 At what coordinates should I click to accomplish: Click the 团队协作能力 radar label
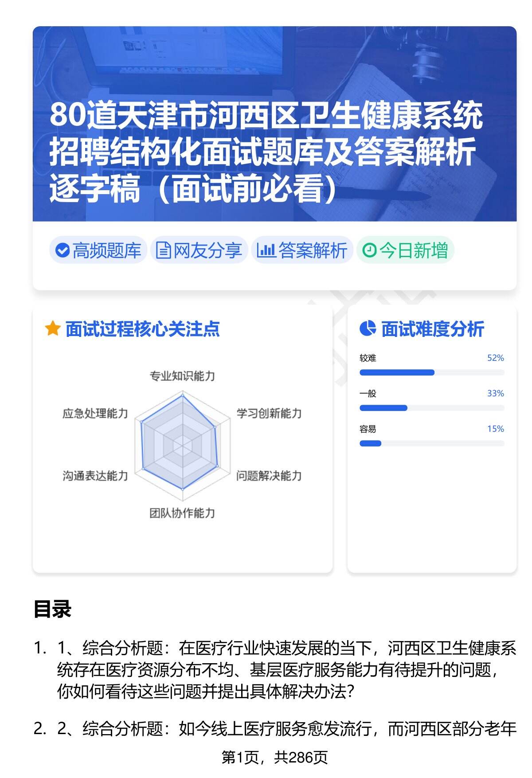point(182,513)
